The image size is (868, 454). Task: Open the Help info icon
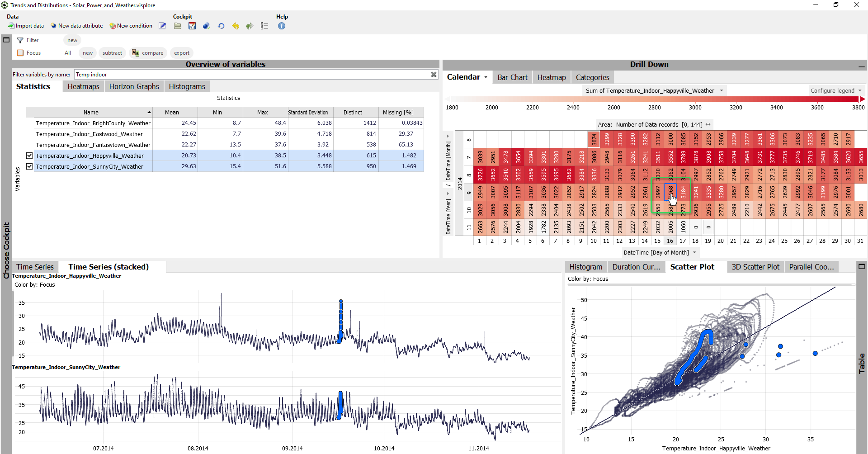(282, 26)
